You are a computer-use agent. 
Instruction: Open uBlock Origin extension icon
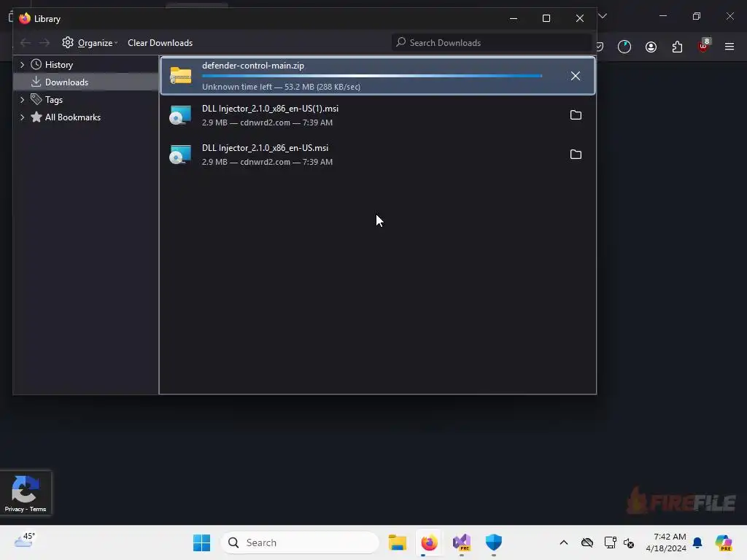tap(704, 46)
